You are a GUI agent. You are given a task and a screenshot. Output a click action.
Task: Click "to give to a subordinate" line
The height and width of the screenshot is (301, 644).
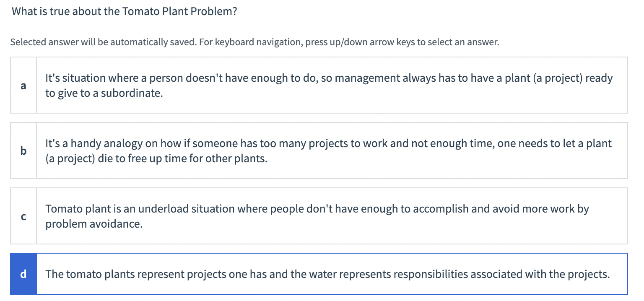[104, 93]
